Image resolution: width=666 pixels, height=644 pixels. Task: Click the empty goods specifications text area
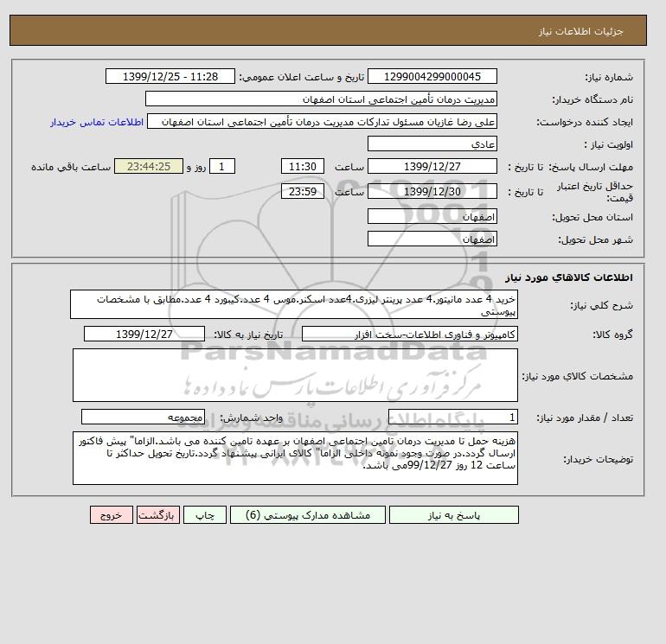click(295, 375)
